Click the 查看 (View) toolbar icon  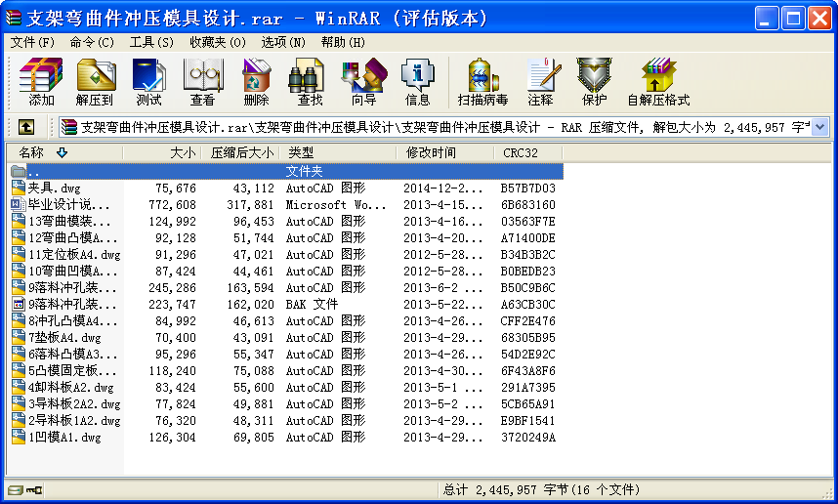tap(202, 82)
